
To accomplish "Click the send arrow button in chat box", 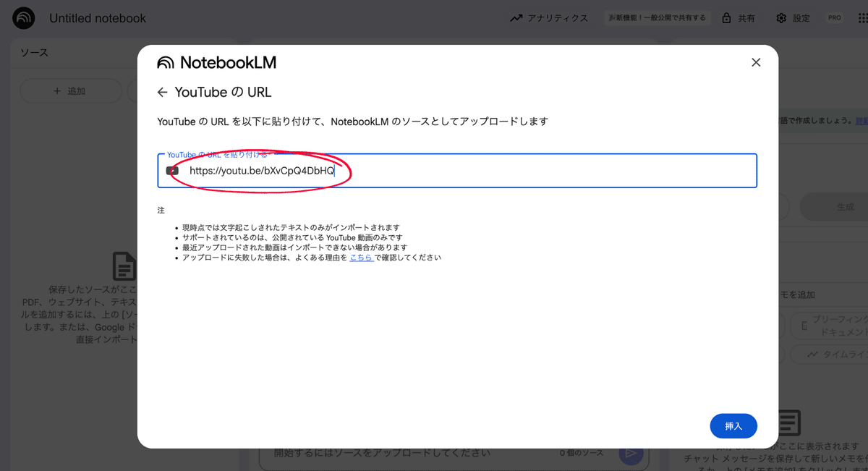I will [x=631, y=454].
